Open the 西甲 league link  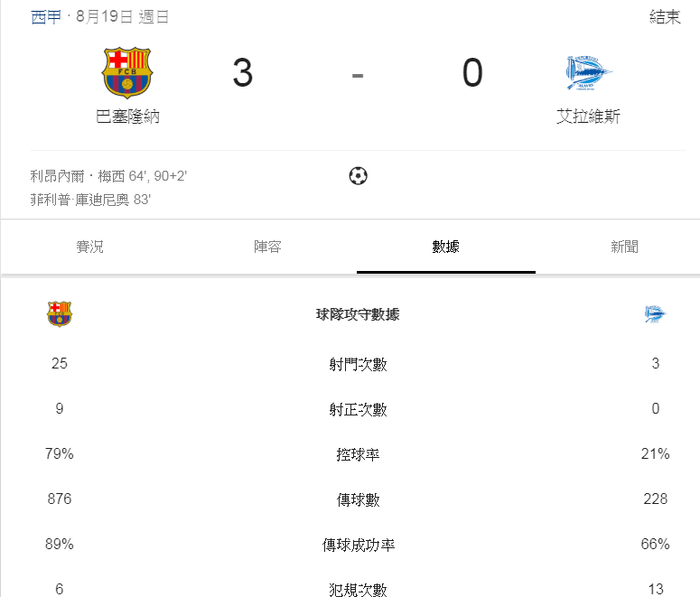pos(46,17)
